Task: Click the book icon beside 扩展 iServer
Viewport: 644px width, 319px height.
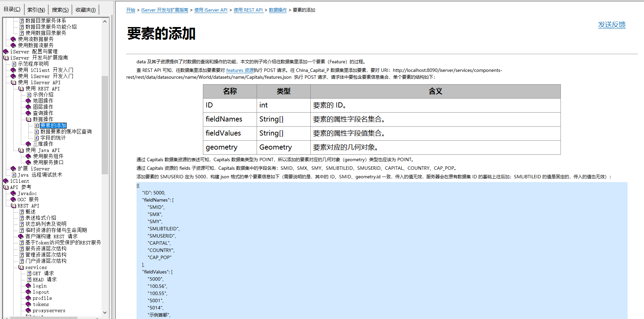Action: coord(14,169)
